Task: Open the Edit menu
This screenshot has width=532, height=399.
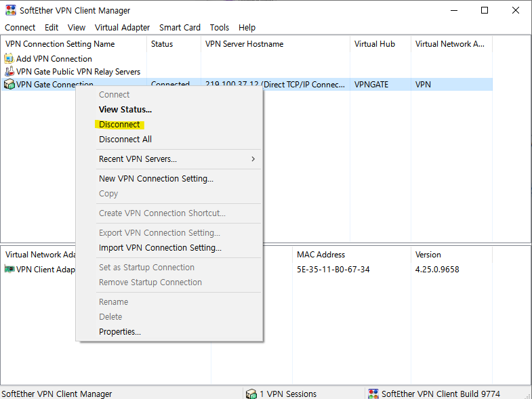Action: (52, 28)
